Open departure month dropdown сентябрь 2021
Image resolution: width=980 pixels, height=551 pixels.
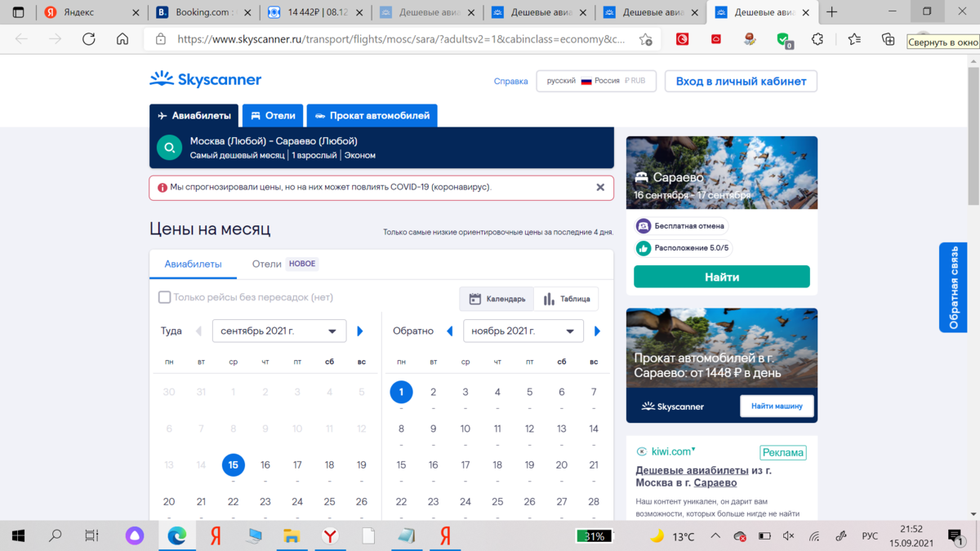[279, 331]
